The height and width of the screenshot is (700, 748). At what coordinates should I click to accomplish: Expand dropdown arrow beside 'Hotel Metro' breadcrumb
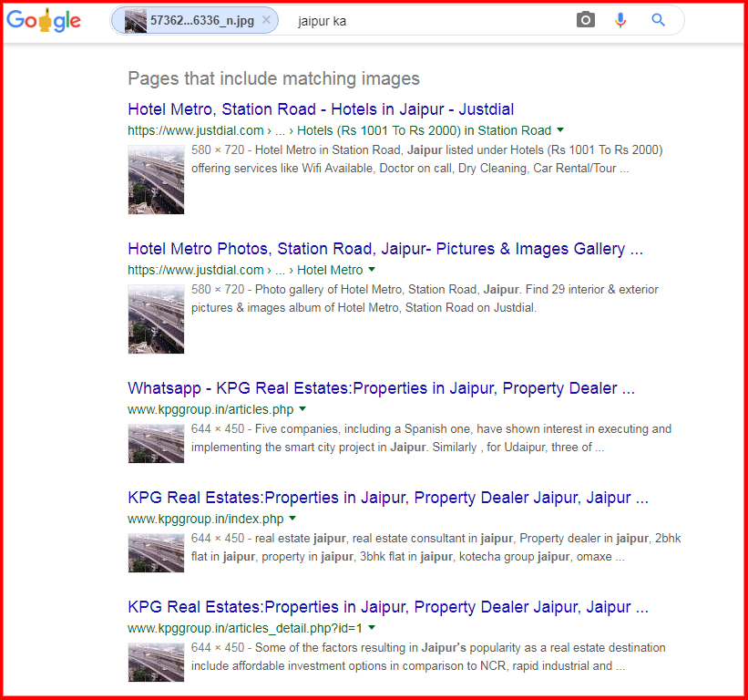tap(372, 269)
